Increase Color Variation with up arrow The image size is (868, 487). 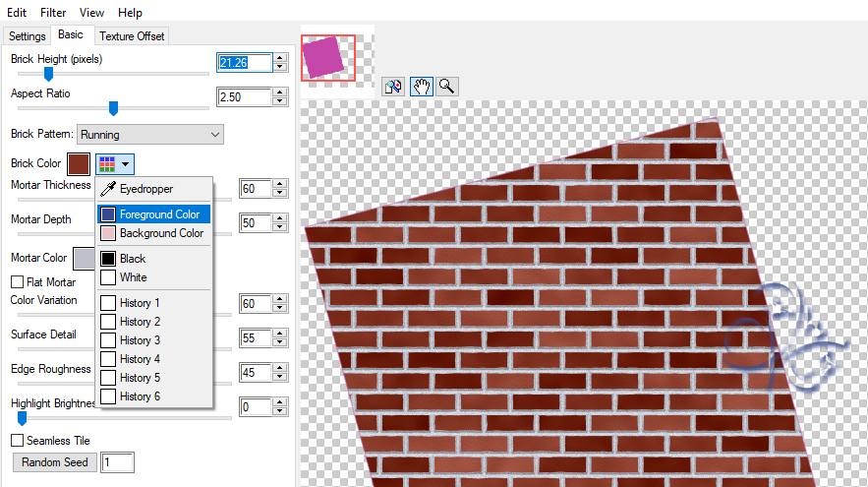click(280, 299)
